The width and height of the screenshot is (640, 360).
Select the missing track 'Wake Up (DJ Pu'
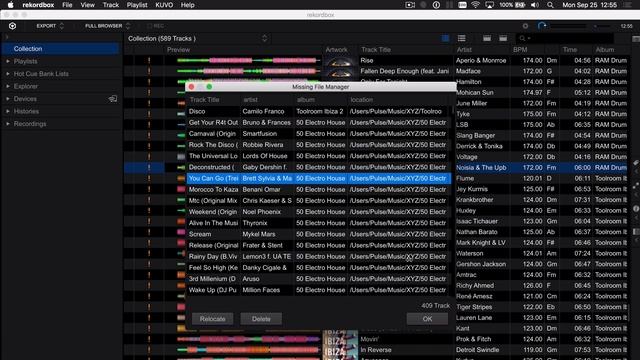point(319,290)
